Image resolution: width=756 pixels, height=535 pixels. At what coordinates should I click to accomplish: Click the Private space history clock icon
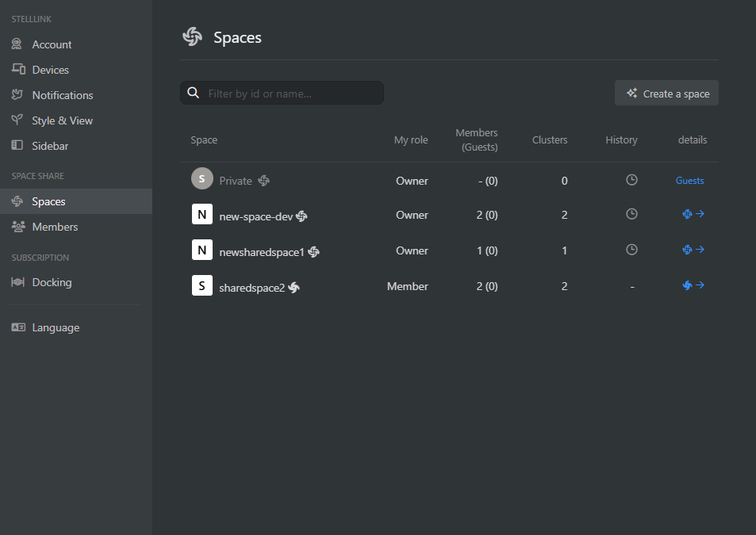coord(631,180)
